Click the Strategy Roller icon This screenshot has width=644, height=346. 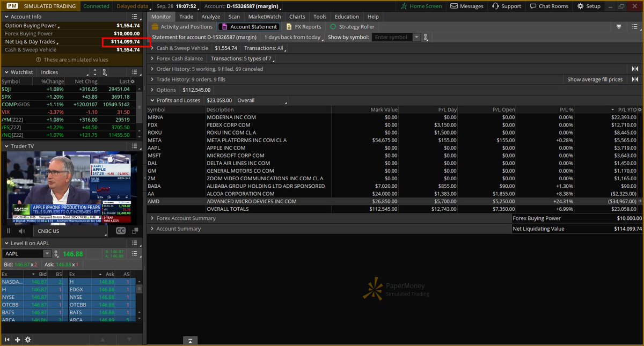(333, 26)
